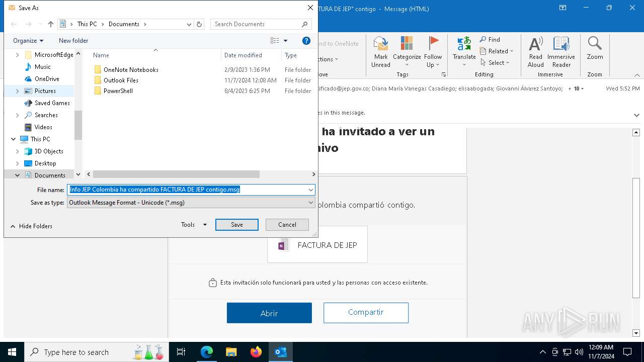This screenshot has height=362, width=644.
Task: Open the Select dropdown in ribbon
Action: [495, 63]
